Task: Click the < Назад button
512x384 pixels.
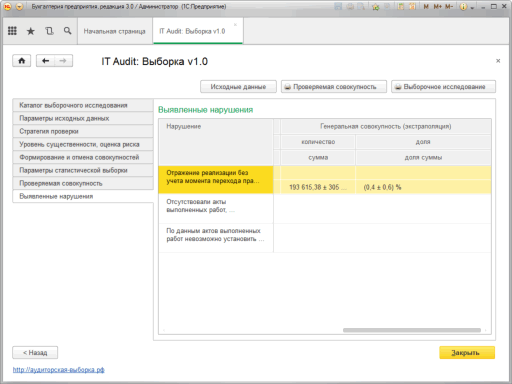Action: [x=35, y=353]
